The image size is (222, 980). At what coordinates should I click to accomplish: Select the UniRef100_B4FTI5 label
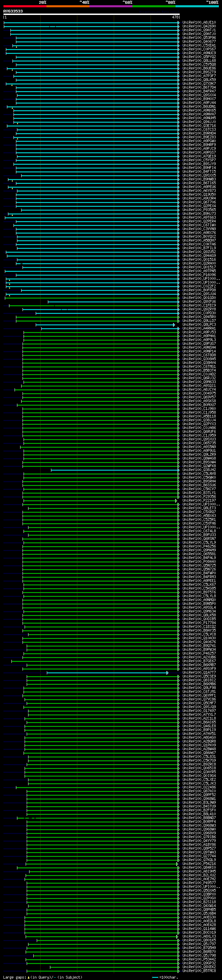tap(199, 172)
